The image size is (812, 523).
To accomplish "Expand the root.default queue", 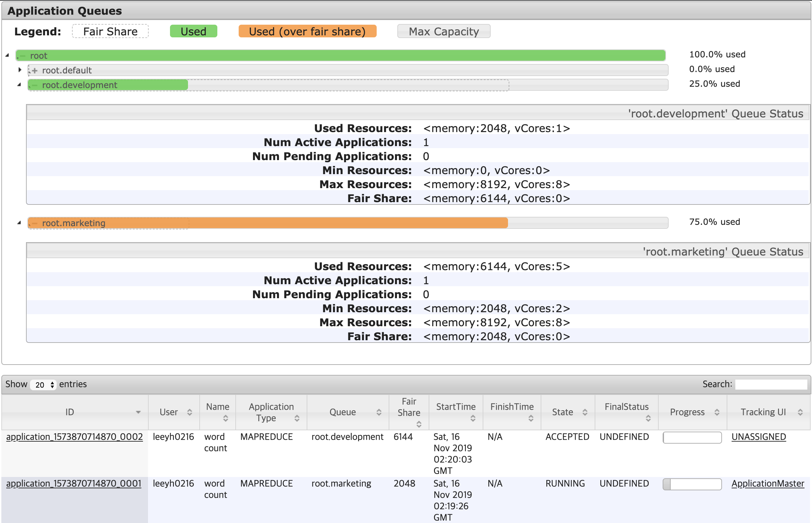I will pyautogui.click(x=20, y=70).
